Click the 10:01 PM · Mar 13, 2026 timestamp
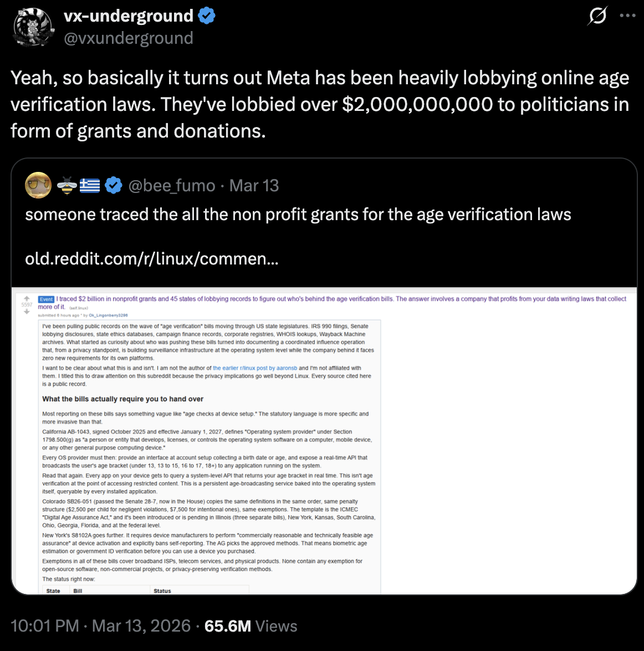 (100, 626)
